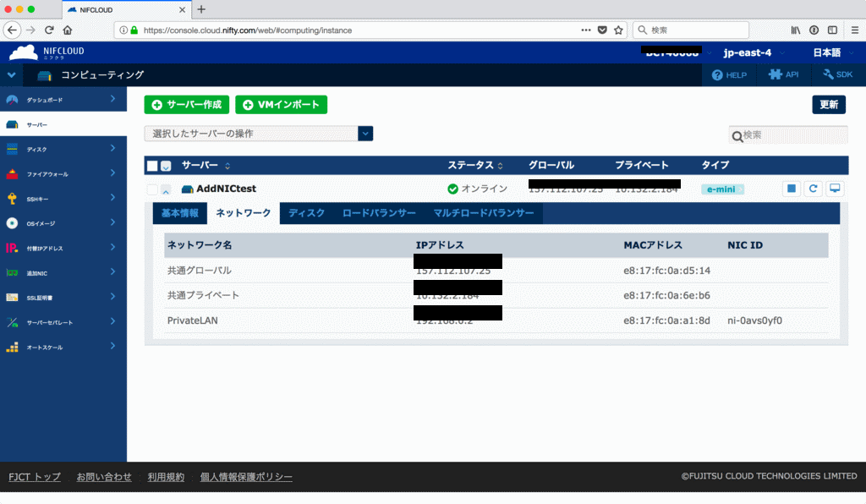Click the AddNICtest server name

226,189
